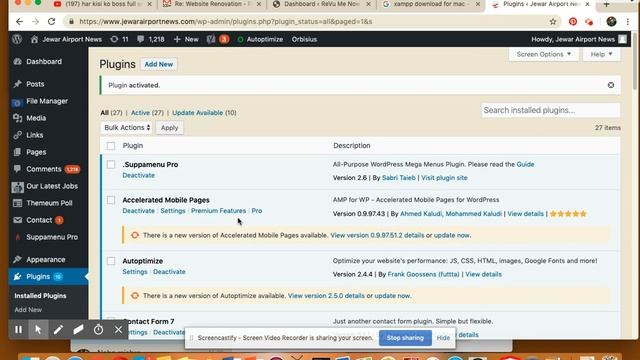This screenshot has width=640, height=360.
Task: Close the Screencastify drawing toolbar
Action: 118,329
